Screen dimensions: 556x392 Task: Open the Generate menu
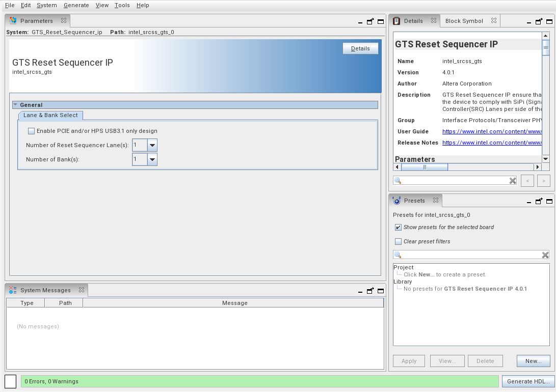(76, 5)
